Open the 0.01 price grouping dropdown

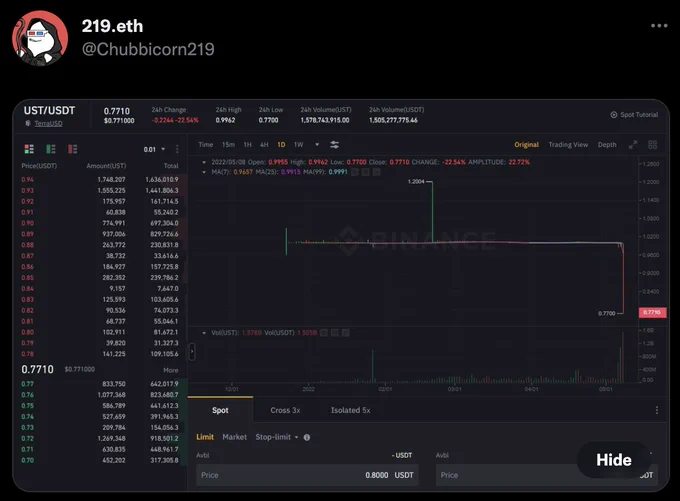coord(154,149)
